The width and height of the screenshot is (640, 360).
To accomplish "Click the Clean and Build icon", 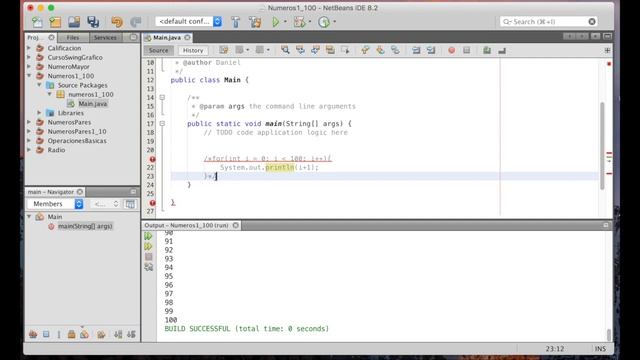I will tap(255, 22).
